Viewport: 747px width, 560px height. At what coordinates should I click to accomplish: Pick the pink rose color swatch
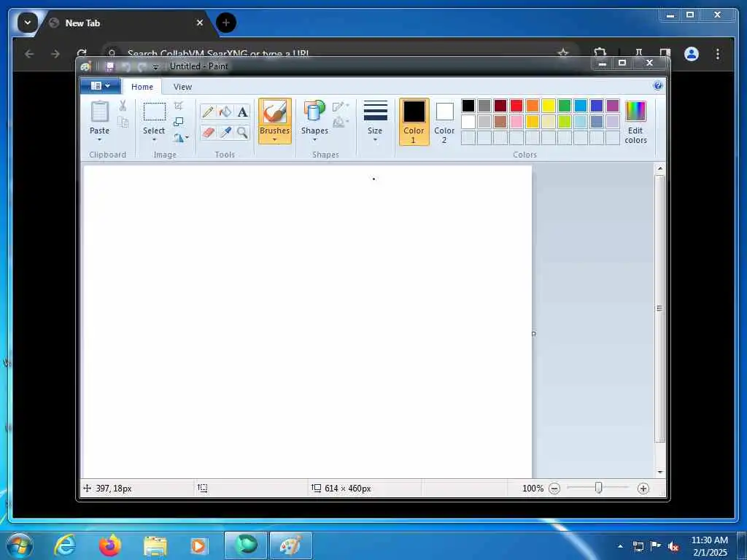click(x=516, y=122)
